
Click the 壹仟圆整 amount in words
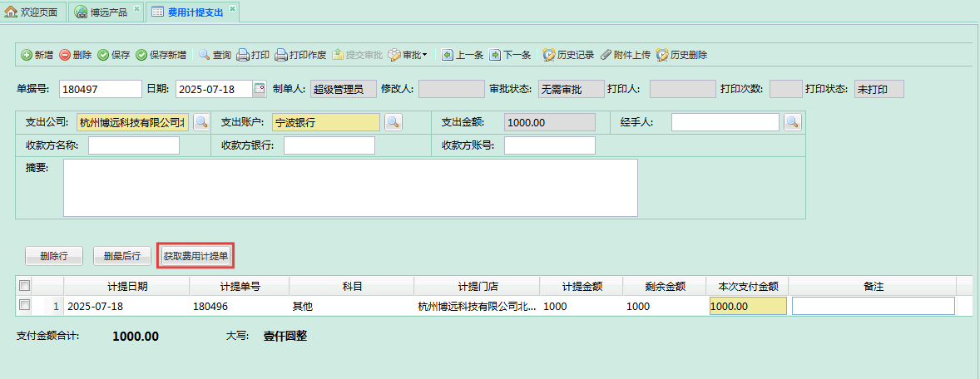click(x=285, y=337)
